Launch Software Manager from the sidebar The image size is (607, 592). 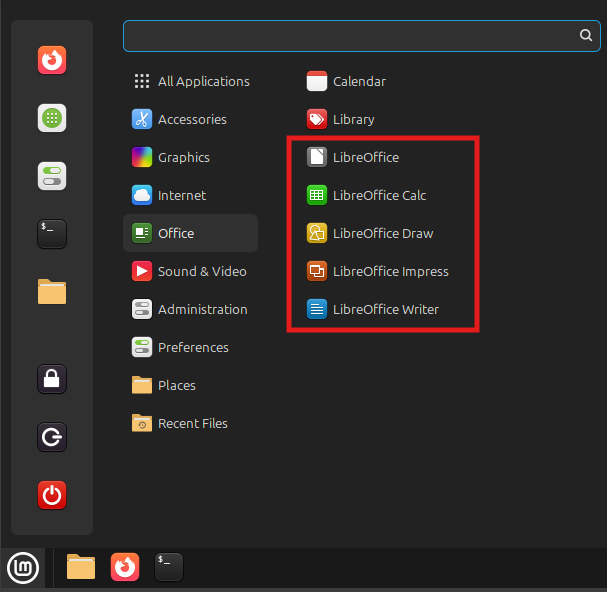coord(52,118)
